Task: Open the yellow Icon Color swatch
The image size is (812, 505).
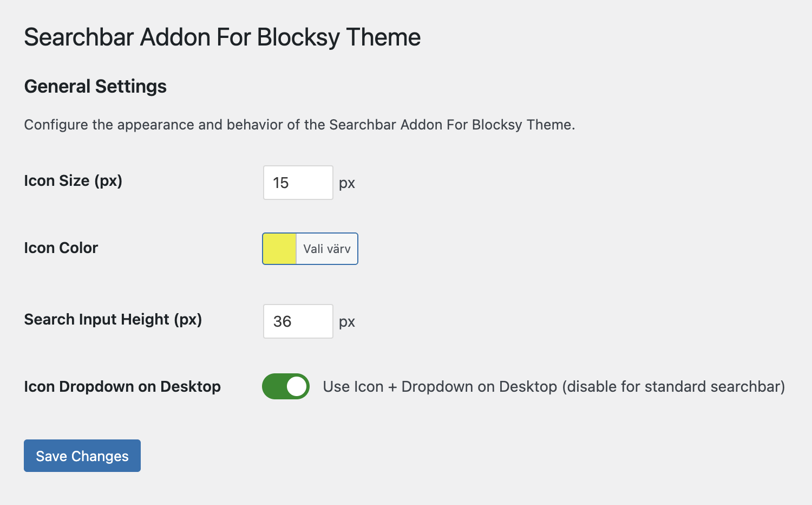Action: 279,249
